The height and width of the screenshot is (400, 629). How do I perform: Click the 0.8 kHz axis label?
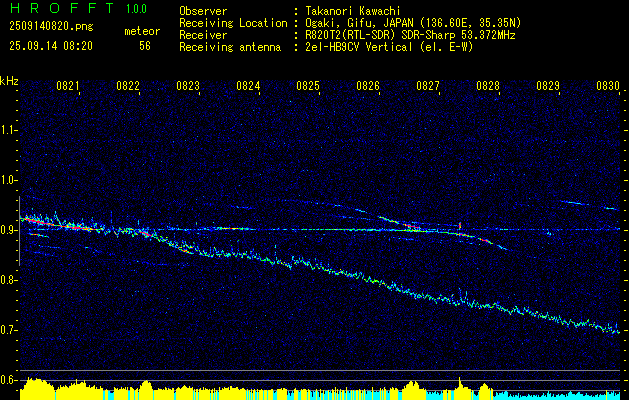(x=7, y=280)
